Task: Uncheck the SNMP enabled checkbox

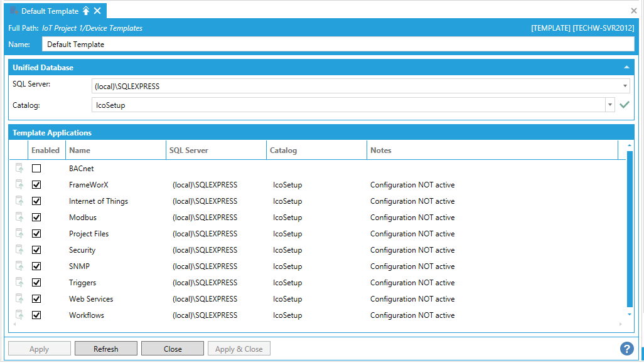Action: (36, 266)
